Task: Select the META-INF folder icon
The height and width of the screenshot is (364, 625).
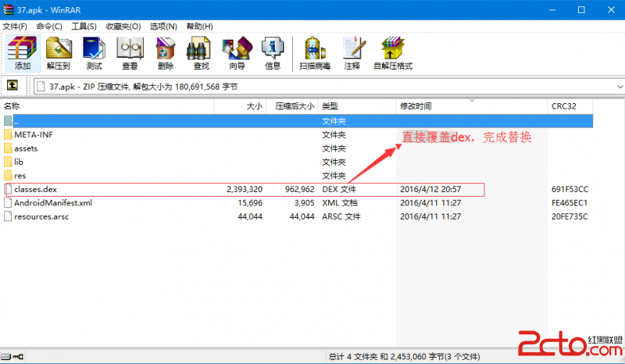Action: point(8,135)
